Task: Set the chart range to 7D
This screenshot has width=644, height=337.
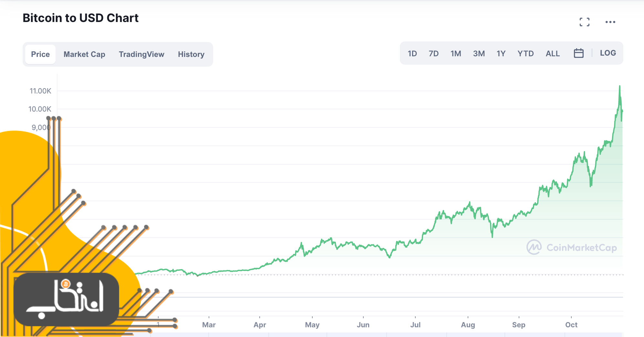Action: tap(433, 53)
